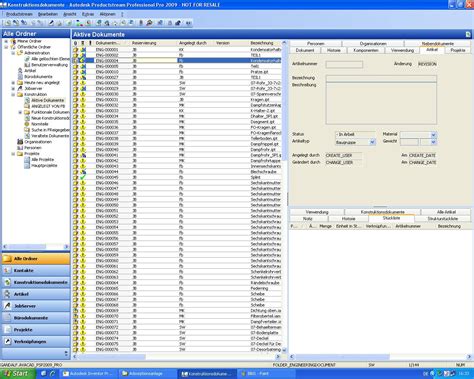The width and height of the screenshot is (474, 379).
Task: Click the icon at right of Aktive Dokumente header
Action: (x=468, y=34)
